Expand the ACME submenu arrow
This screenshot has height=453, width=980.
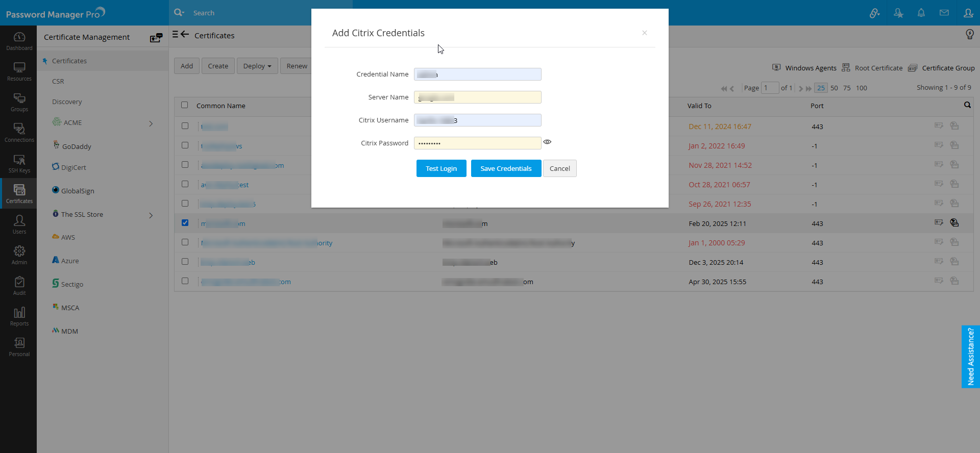(x=151, y=123)
